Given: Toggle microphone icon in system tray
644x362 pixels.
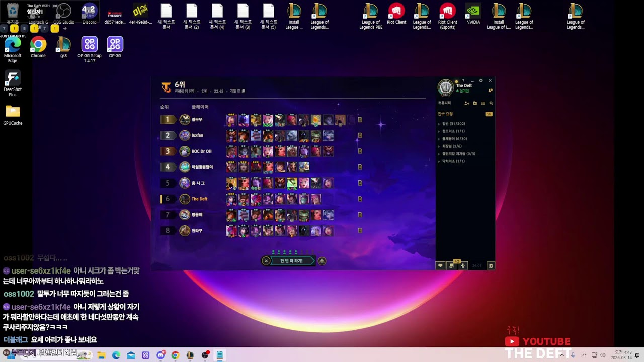Looking at the screenshot, I should (x=573, y=355).
